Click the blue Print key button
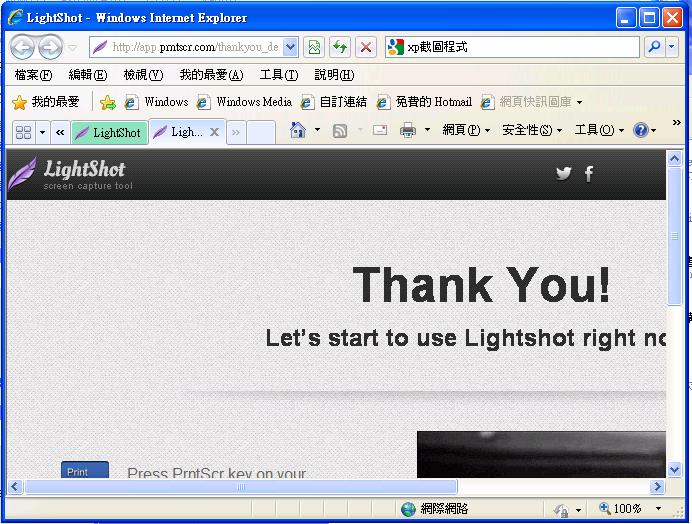 [x=85, y=470]
